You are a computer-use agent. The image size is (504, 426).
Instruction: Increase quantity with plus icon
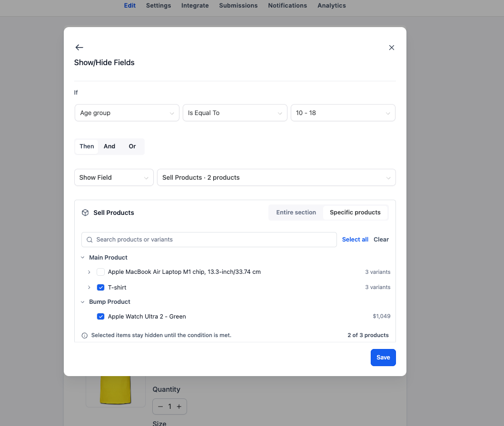pyautogui.click(x=179, y=407)
